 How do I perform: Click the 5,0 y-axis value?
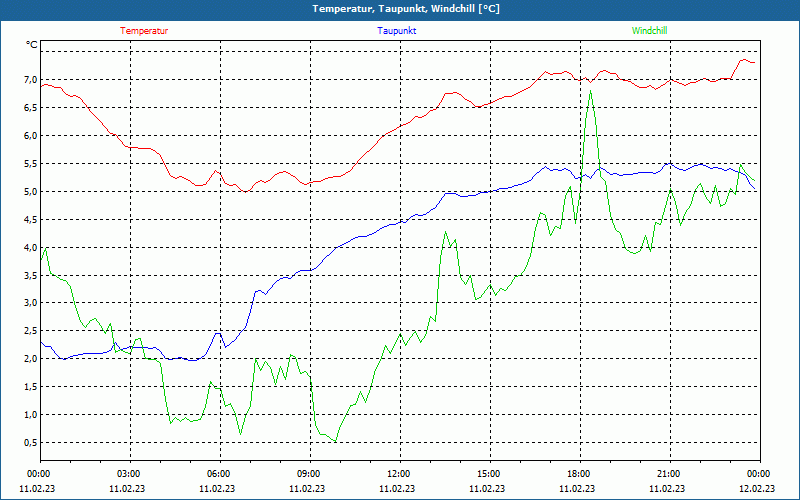31,191
